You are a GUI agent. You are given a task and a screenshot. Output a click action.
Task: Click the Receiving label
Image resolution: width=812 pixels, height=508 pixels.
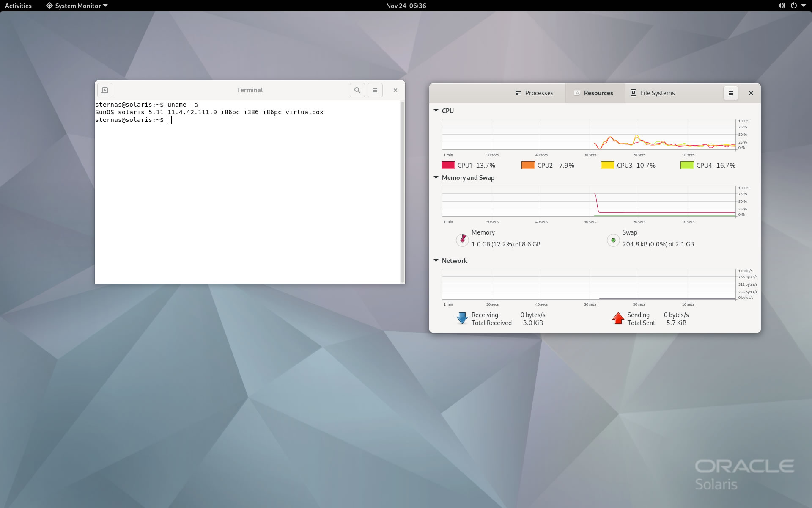point(485,315)
